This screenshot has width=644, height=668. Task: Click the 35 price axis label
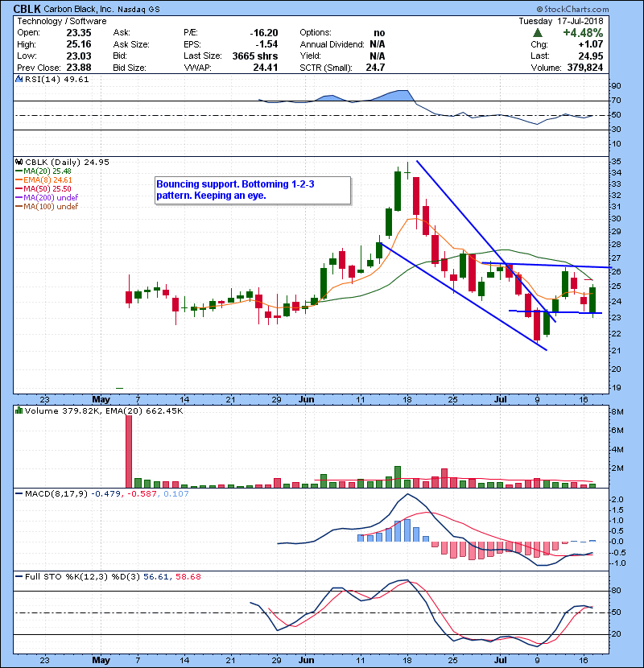(x=617, y=162)
